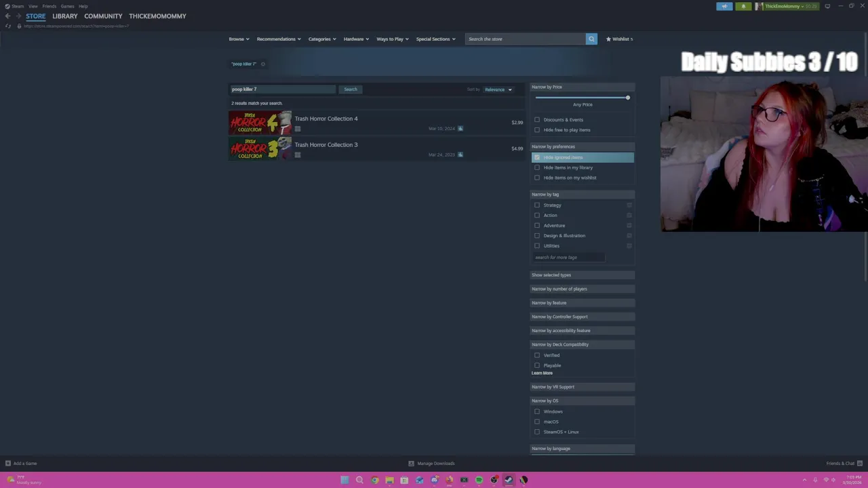The height and width of the screenshot is (488, 868).
Task: Open Firefox from the taskbar
Action: tap(449, 480)
